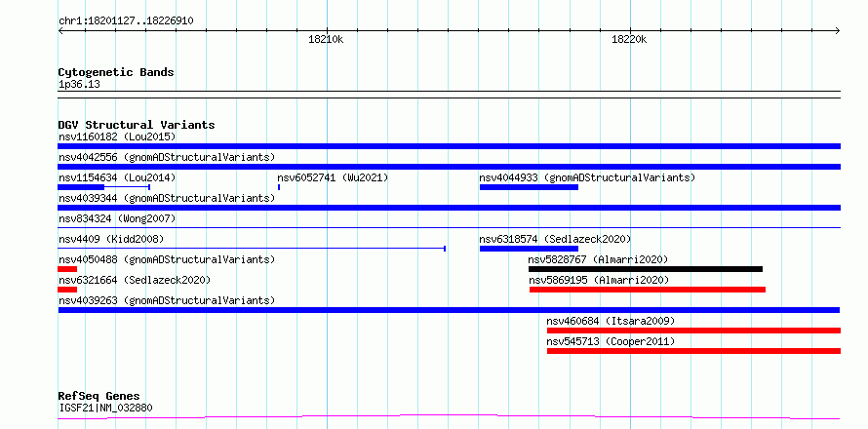
Task: Open nsv4039263 (gnomADStructuralVariants) label
Action: tap(167, 300)
